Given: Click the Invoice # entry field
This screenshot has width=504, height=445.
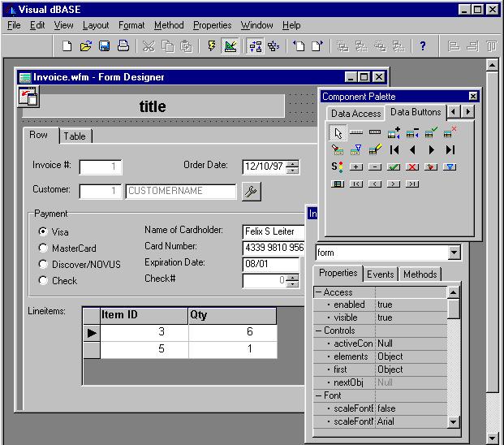Looking at the screenshot, I should tap(101, 167).
